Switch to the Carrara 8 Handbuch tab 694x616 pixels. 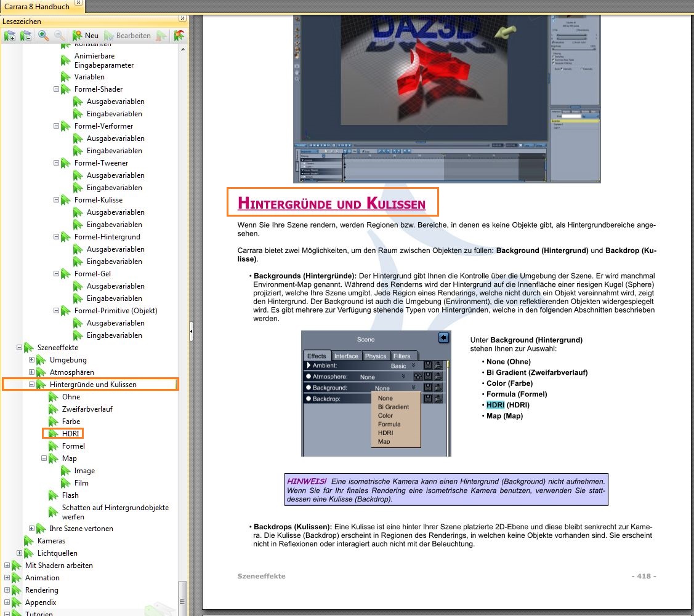coord(37,7)
